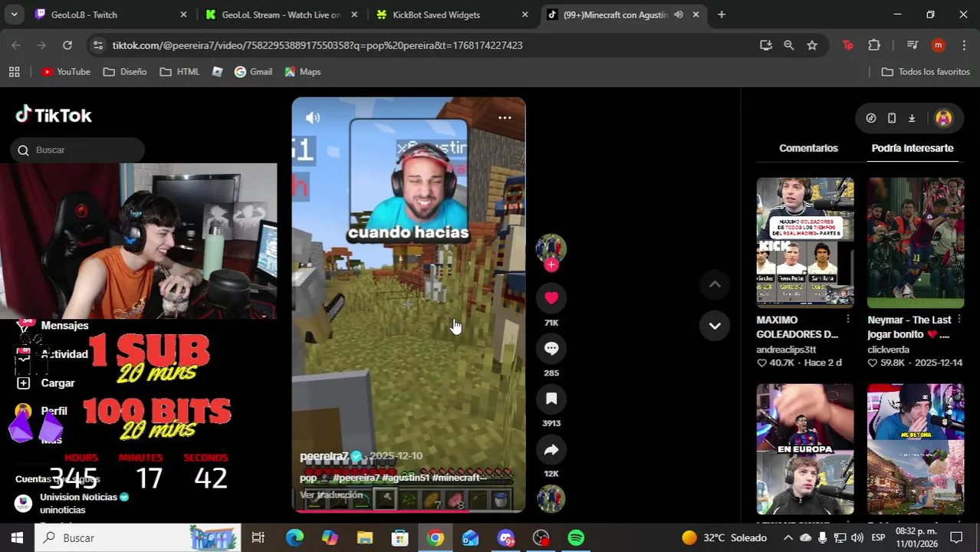Click the Windows Task View icon
This screenshot has height=552, width=980.
tap(258, 538)
